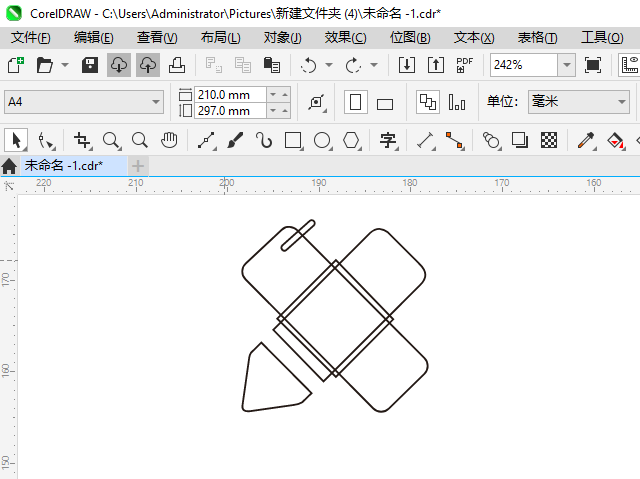Select the Rectangle tool

point(293,140)
